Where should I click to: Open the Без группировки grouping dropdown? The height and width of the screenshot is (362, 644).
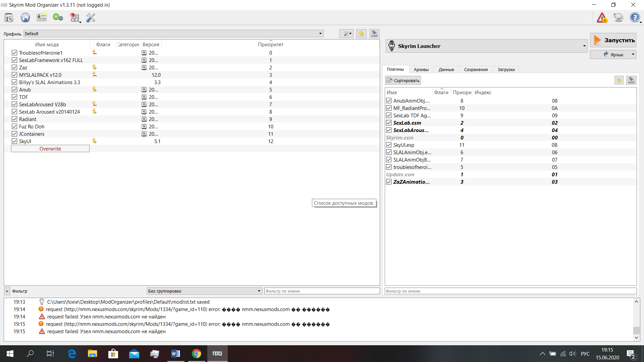point(204,291)
